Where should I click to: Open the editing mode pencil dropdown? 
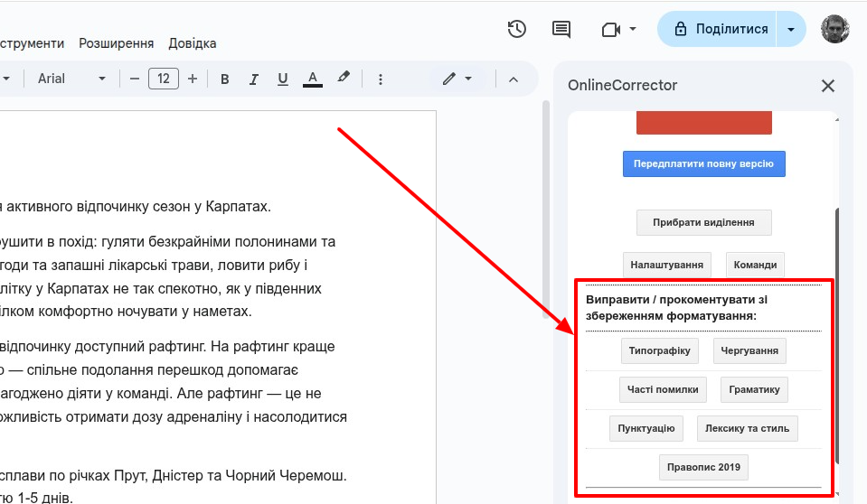tap(457, 79)
